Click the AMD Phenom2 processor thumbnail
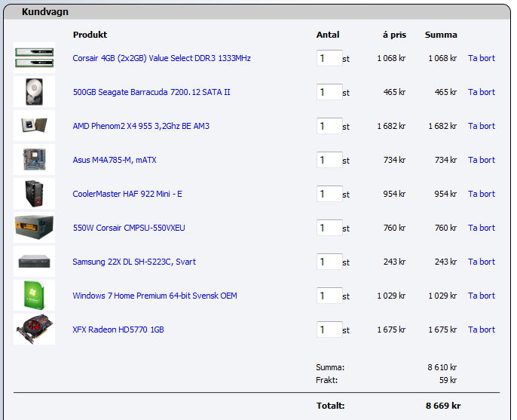The width and height of the screenshot is (517, 420). point(34,126)
